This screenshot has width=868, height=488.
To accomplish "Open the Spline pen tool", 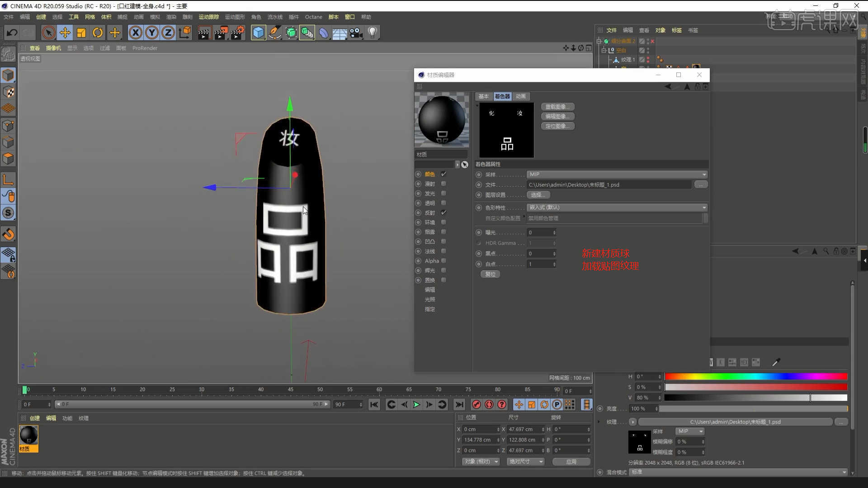I will (x=274, y=33).
